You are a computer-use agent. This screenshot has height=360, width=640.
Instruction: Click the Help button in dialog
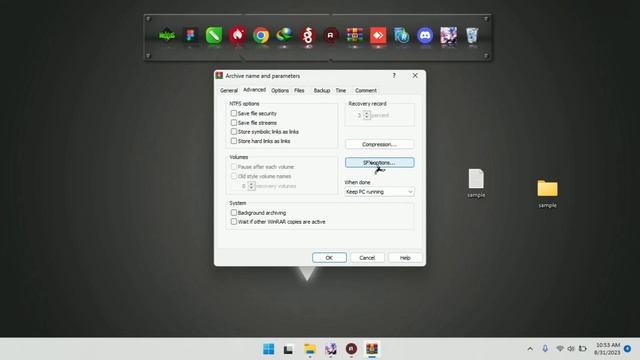tap(405, 258)
